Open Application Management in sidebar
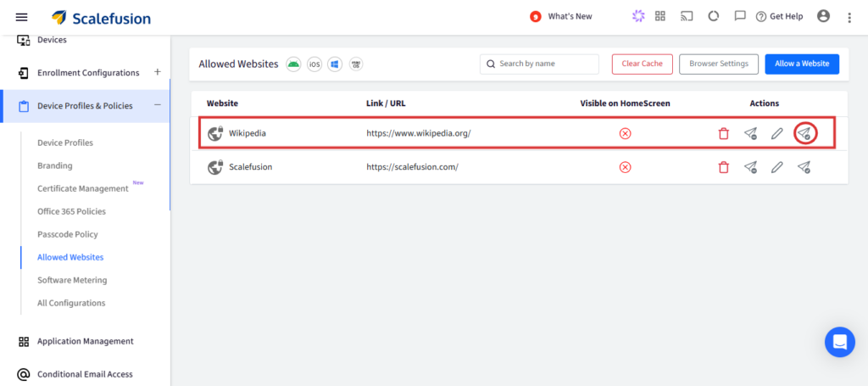 86,341
